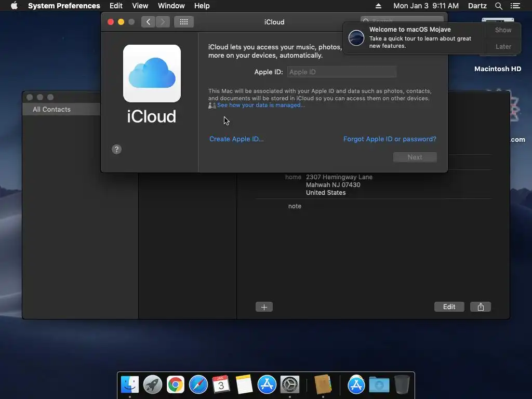Viewport: 532px width, 399px height.
Task: Add new entry with plus button in Contacts
Action: coord(264,307)
